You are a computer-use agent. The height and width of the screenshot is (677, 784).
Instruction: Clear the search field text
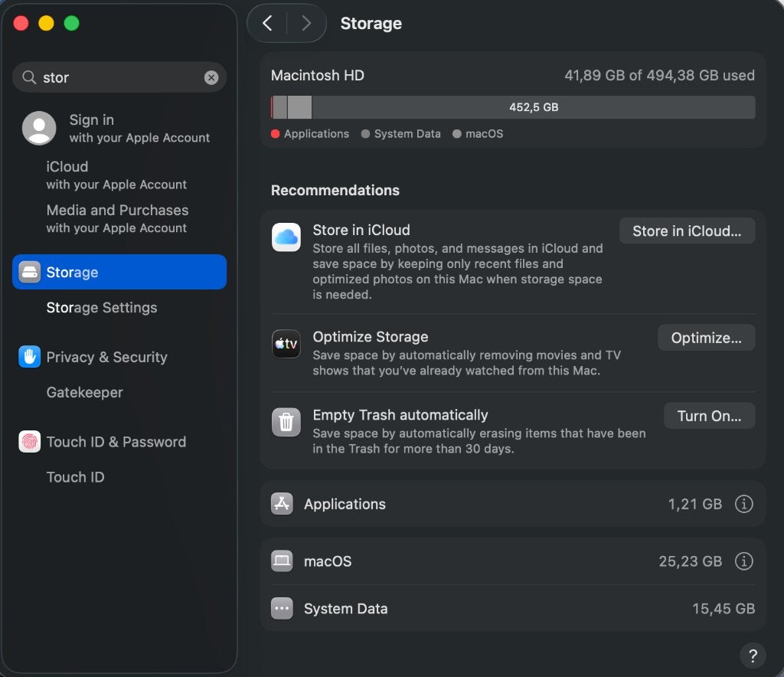point(211,77)
